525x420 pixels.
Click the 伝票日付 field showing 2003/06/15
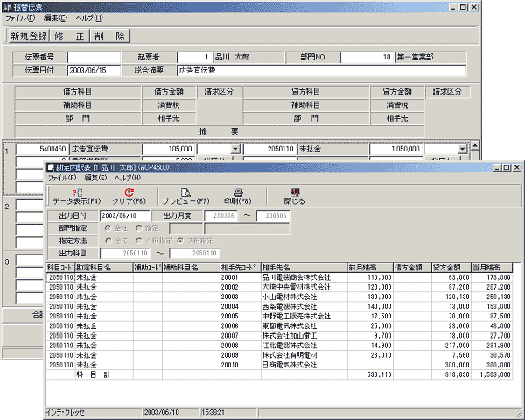94,70
